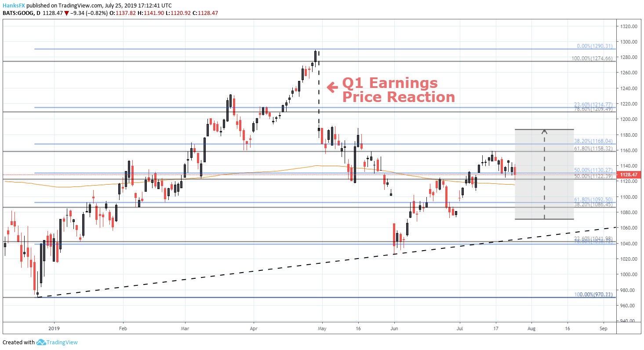This screenshot has width=644, height=350.
Task: Select the 78.60%(1209.49) Fibonacci label
Action: click(x=593, y=109)
